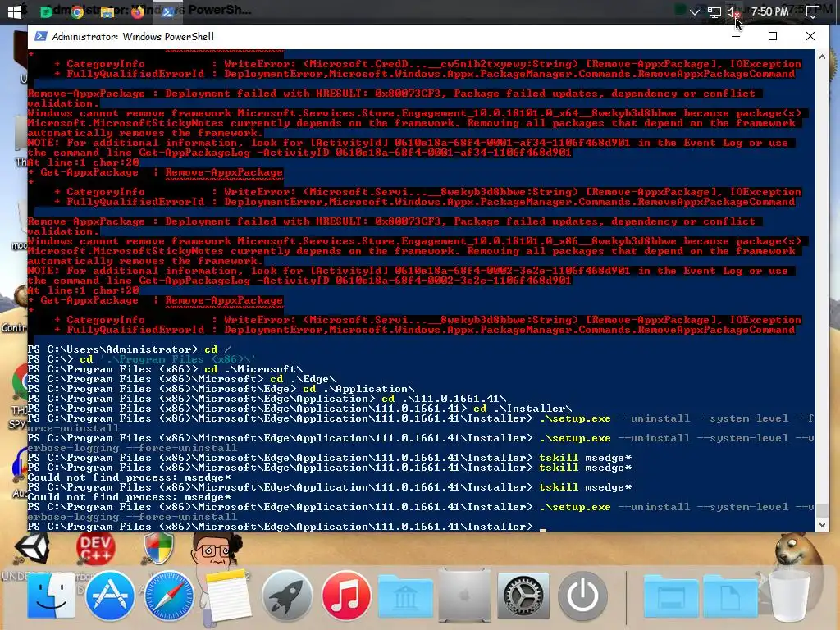Select the cartoon man with glasses desktop icon
Viewport: 840px width, 630px height.
[216, 549]
